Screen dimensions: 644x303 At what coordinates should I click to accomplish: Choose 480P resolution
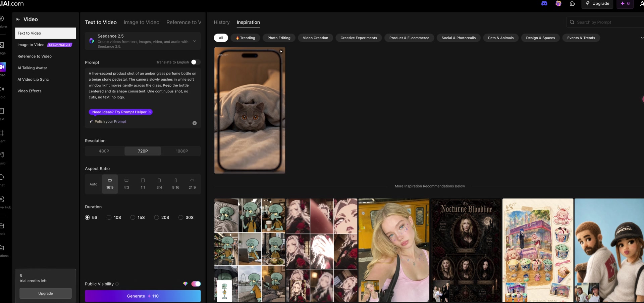(x=104, y=151)
